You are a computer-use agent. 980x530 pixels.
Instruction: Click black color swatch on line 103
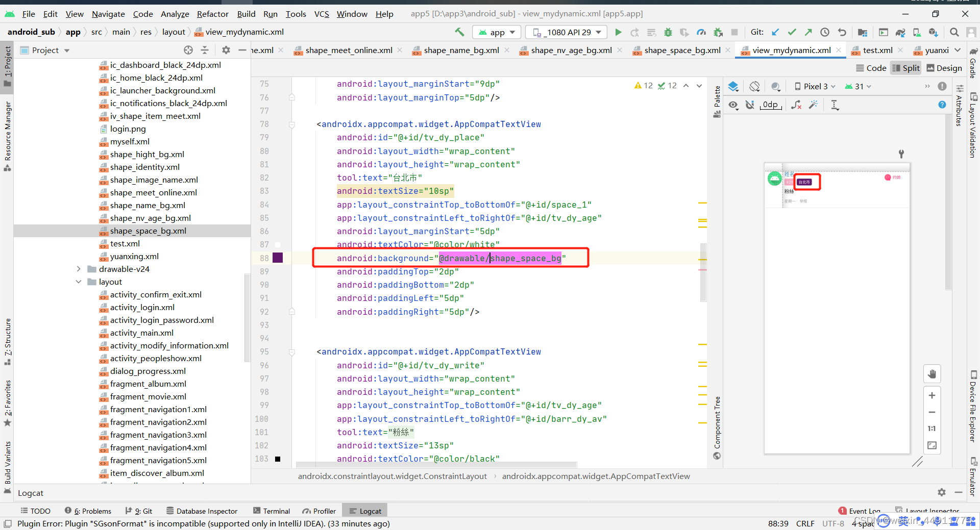point(278,459)
